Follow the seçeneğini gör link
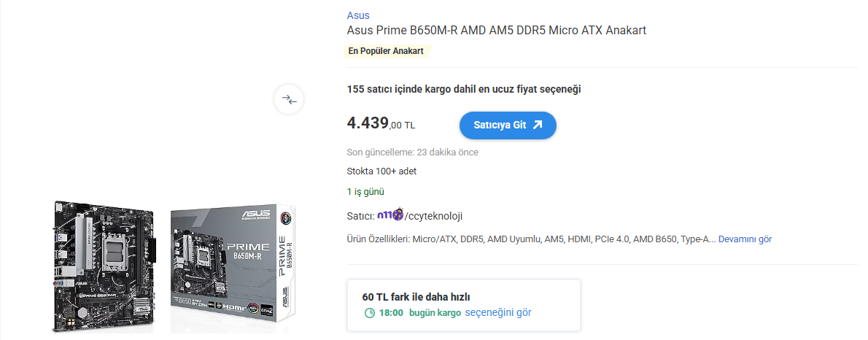868x340 pixels. [498, 313]
